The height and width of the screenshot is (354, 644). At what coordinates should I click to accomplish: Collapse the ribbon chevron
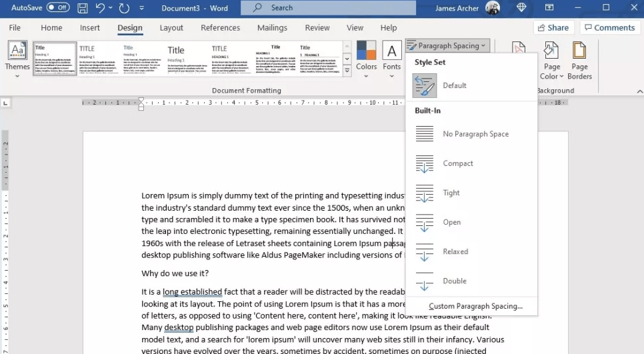[x=639, y=91]
